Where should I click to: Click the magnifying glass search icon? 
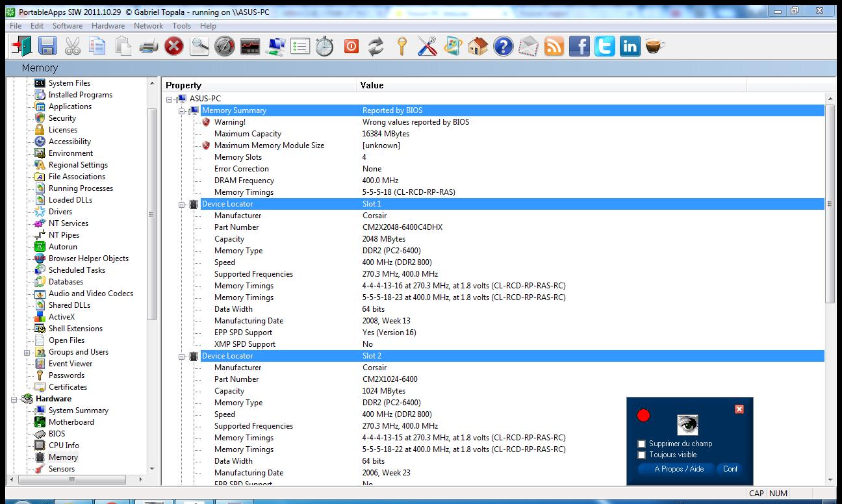[x=199, y=46]
